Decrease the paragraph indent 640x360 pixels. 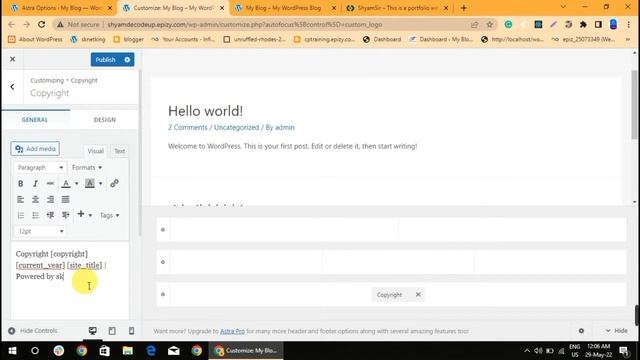[50, 215]
